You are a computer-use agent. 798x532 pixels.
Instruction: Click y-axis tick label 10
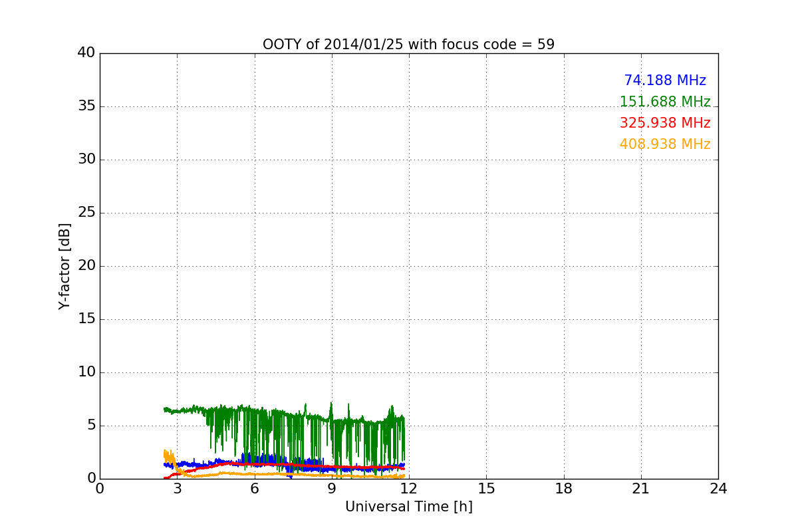tap(86, 372)
